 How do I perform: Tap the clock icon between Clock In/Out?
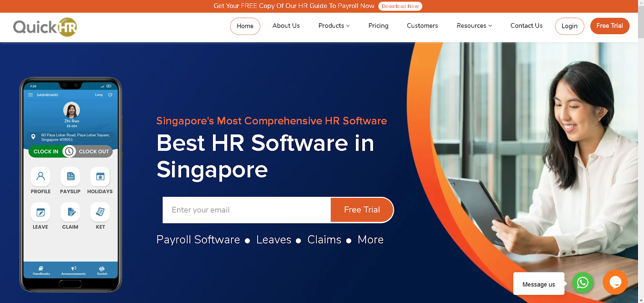click(x=69, y=151)
